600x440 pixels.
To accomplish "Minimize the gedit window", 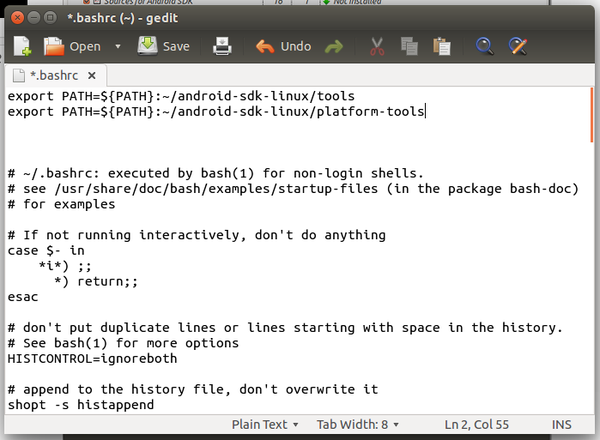I will (34, 18).
